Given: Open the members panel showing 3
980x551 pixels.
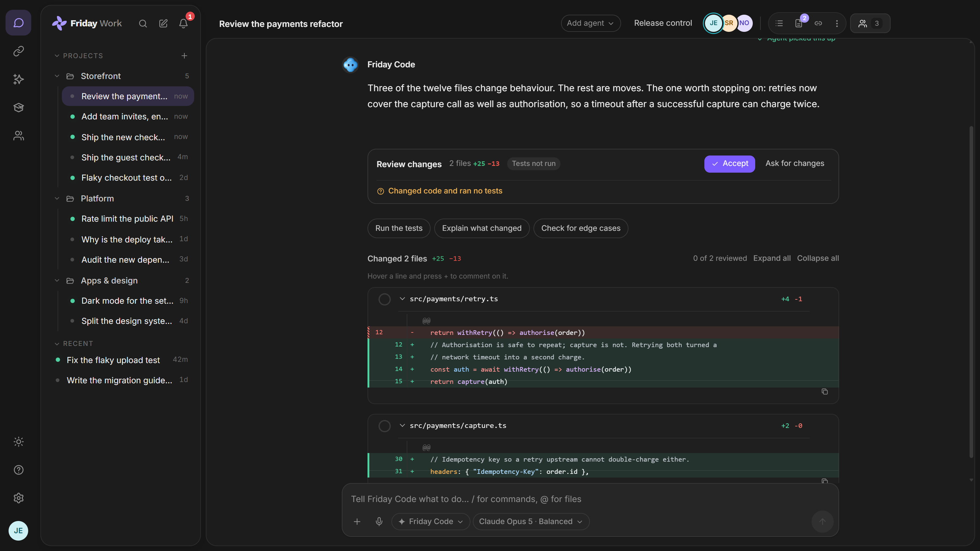Looking at the screenshot, I should pos(870,23).
